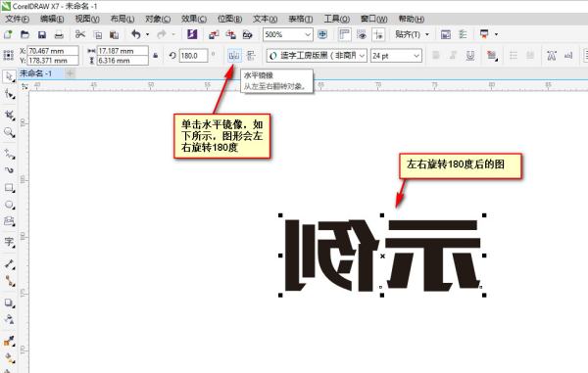The image size is (588, 373).
Task: Open the 24 pt font size dropdown
Action: [x=416, y=56]
